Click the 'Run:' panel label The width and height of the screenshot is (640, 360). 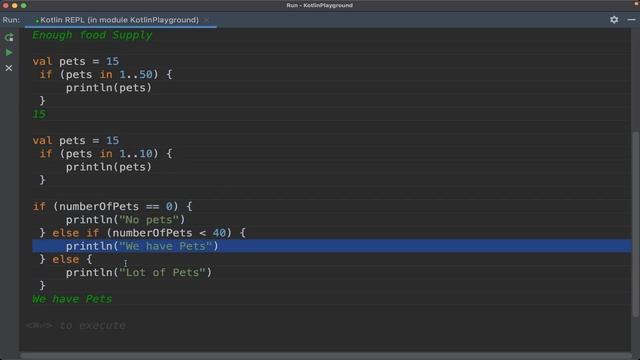pos(11,20)
